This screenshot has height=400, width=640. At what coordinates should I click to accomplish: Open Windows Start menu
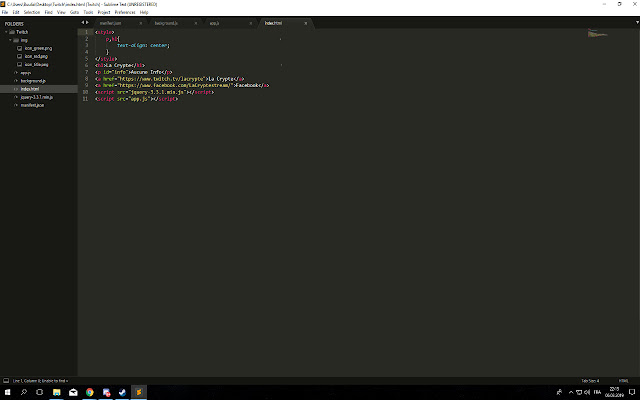click(5, 393)
